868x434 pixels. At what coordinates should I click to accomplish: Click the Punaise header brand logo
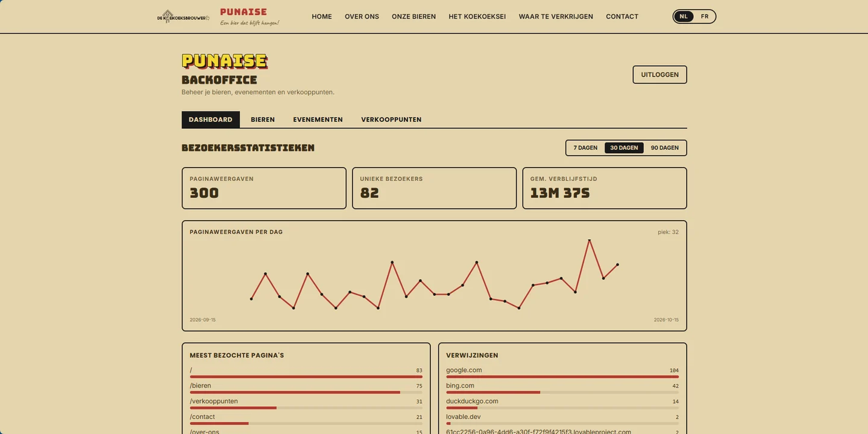coord(250,17)
